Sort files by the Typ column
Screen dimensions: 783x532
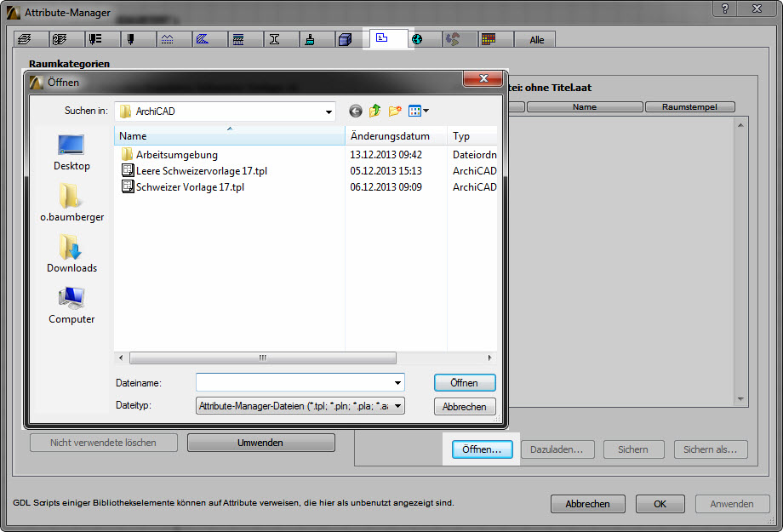472,136
